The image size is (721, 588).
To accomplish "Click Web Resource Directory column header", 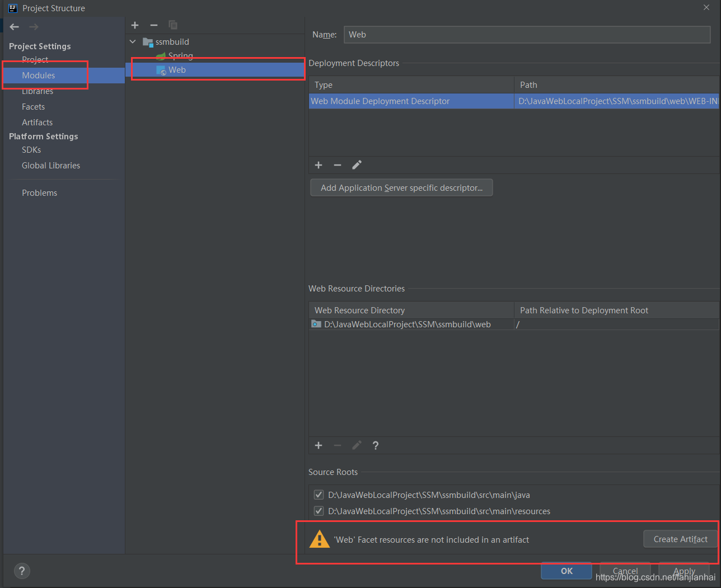I will [411, 311].
